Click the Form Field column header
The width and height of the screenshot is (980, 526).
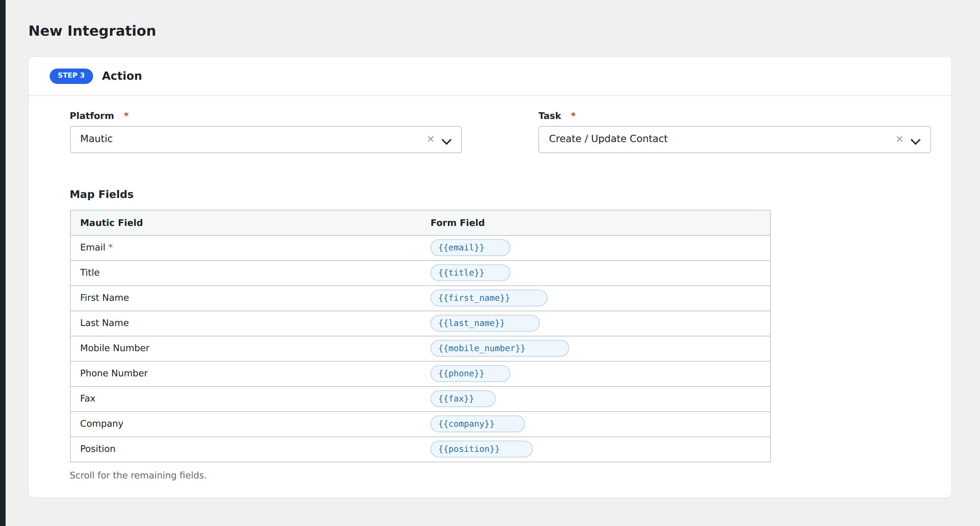pos(458,223)
